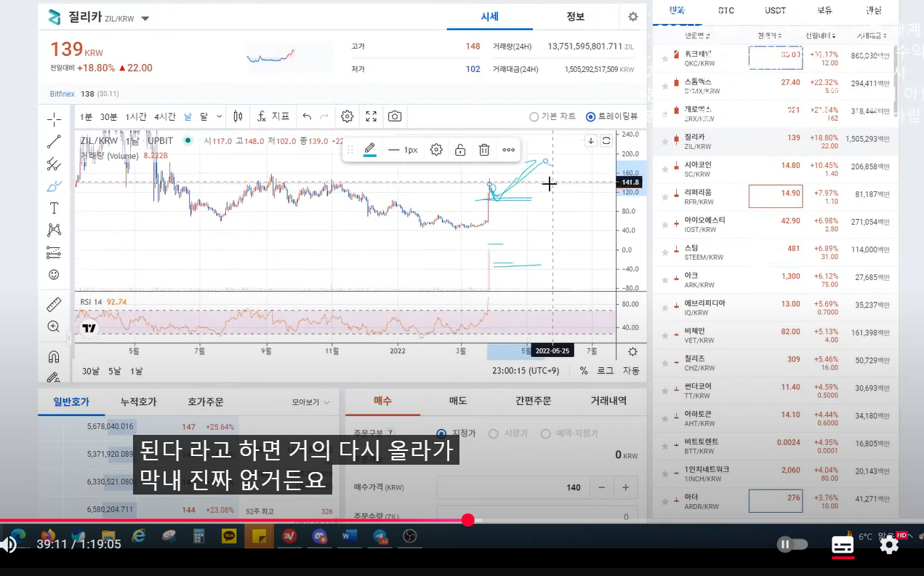Viewport: 924px width, 576px height.
Task: Sort coin list by 거래대금 column
Action: click(870, 36)
